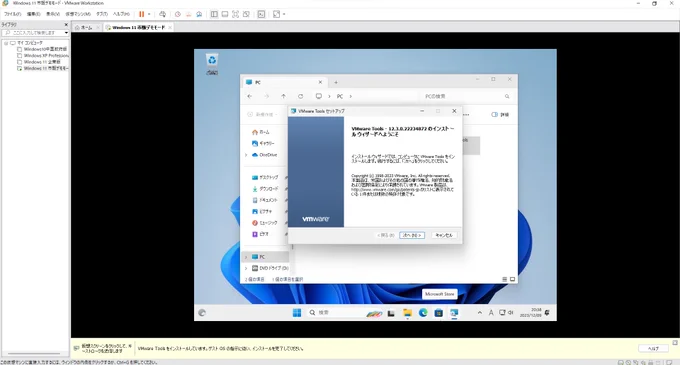The height and width of the screenshot is (365, 680).
Task: Open the stretch display dropdown arrow
Action: pyautogui.click(x=284, y=14)
